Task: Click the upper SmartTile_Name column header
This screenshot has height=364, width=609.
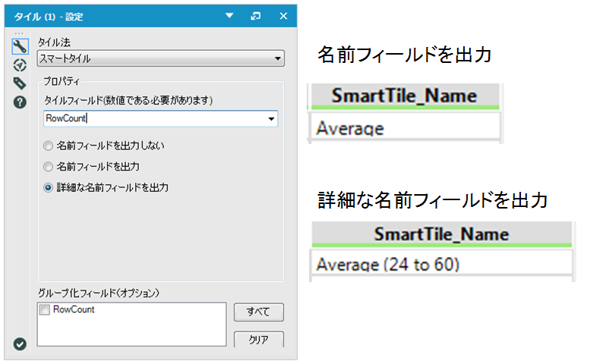Action: click(404, 96)
